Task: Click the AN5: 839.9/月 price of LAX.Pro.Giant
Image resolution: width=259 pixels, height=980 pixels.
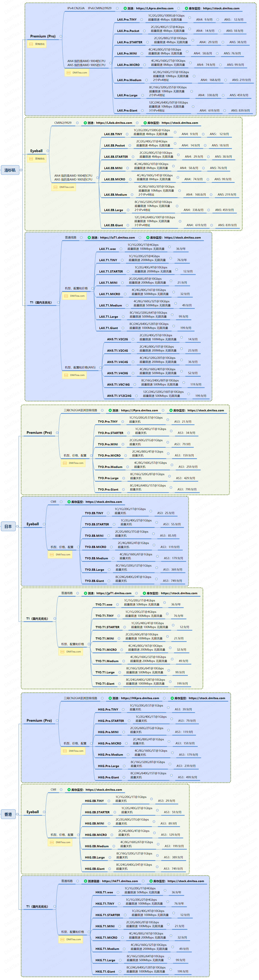Action: (x=240, y=111)
